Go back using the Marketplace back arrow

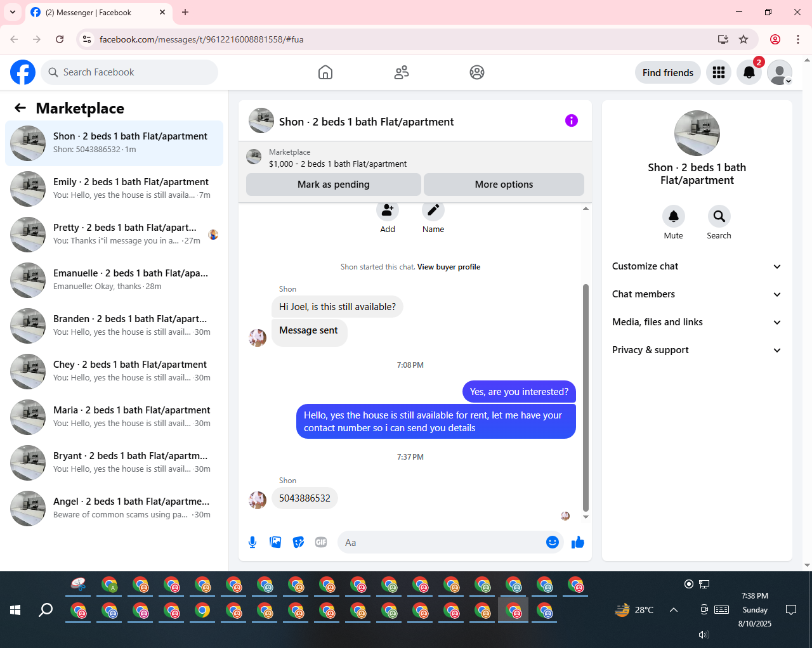[20, 108]
